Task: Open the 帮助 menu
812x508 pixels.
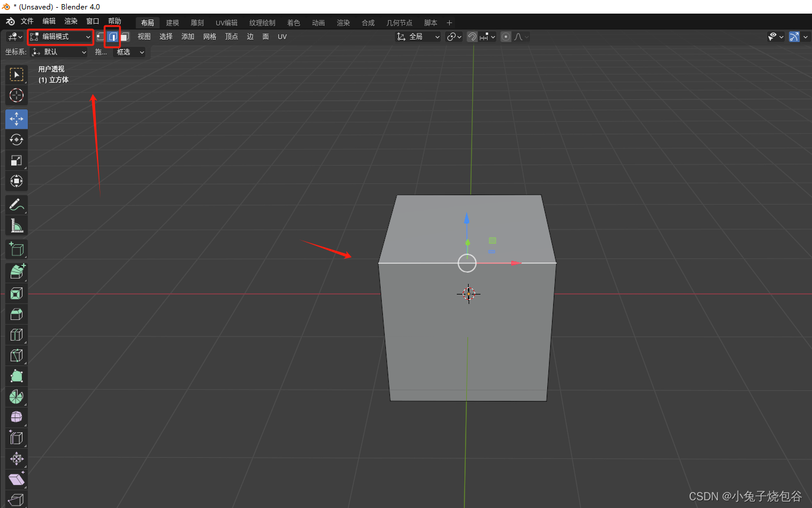Action: pyautogui.click(x=115, y=21)
